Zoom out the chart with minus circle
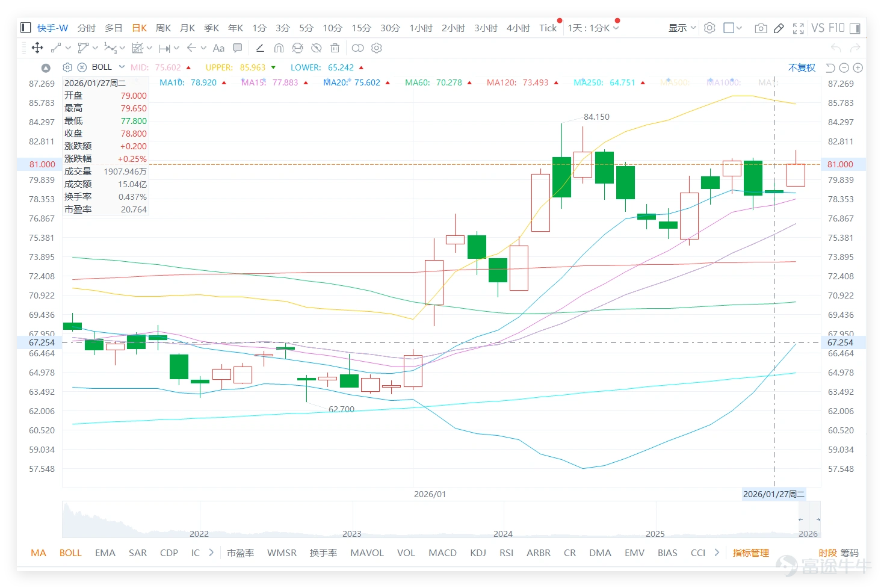Screen dimensions: 884x588 (844, 67)
